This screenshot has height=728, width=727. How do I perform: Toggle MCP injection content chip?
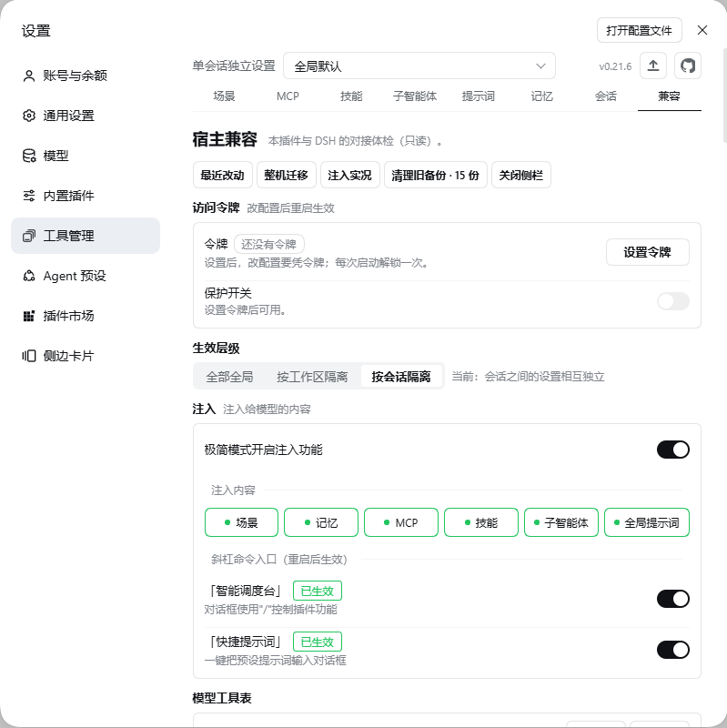coord(401,522)
